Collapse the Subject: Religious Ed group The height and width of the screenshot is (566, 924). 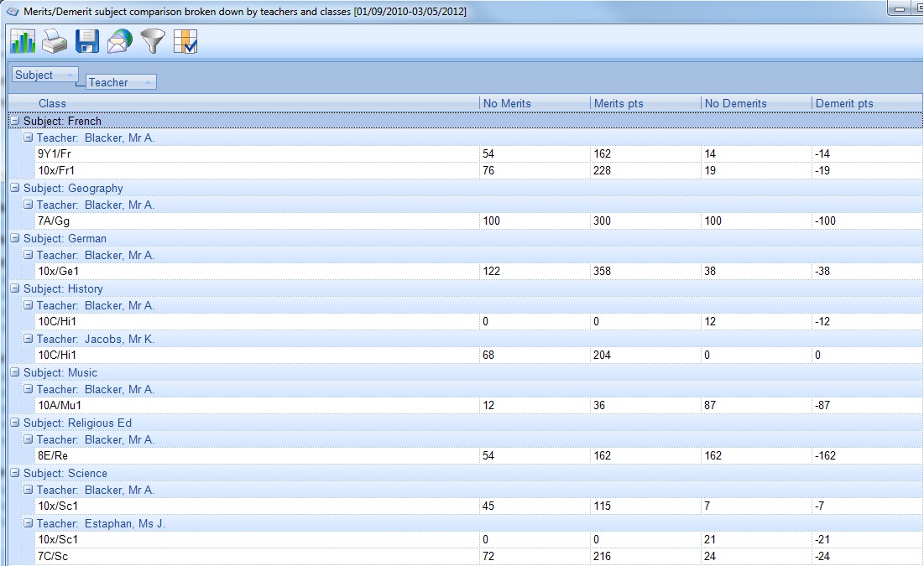[x=15, y=423]
